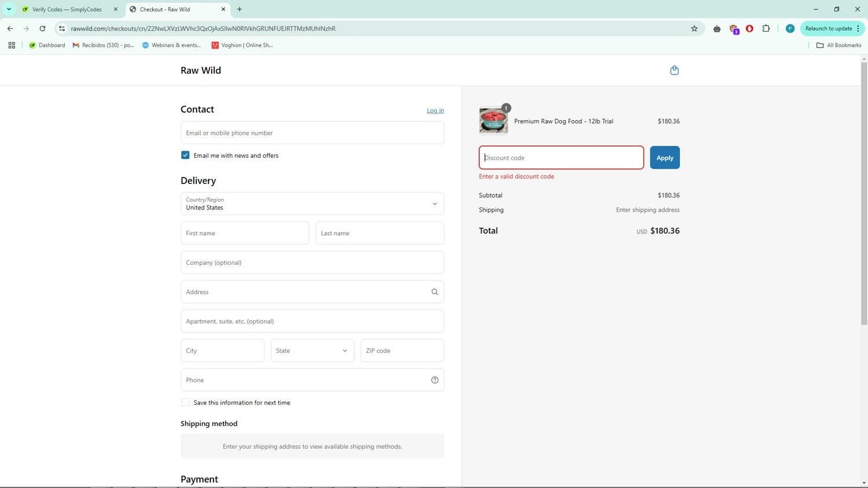Reload the checkout page
Screen dimensions: 868x488
click(42, 28)
